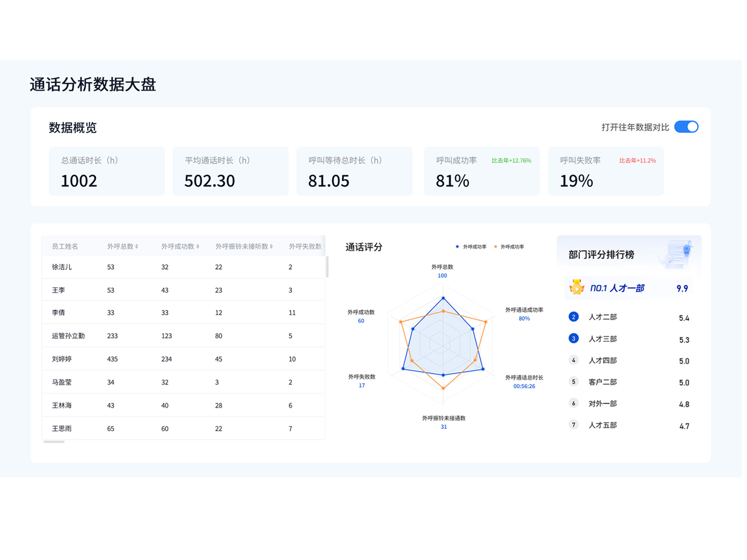Open the 人才四部 ranking row
This screenshot has width=747, height=560.
tap(628, 360)
